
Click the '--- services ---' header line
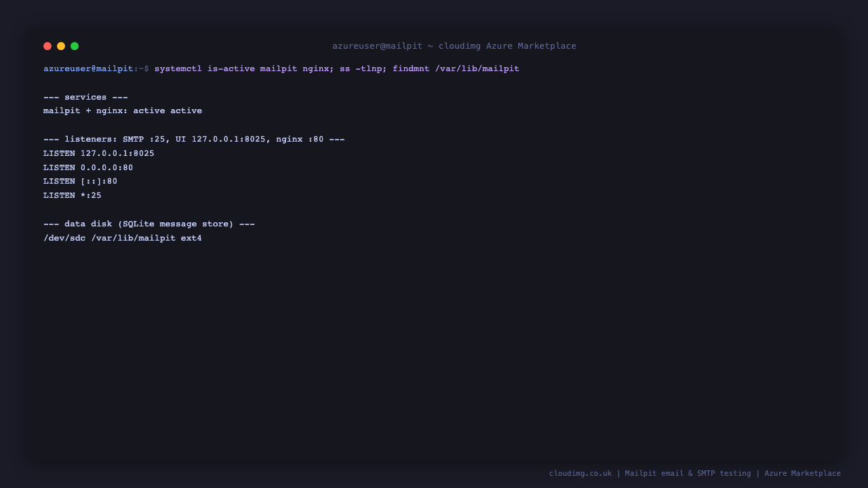[x=85, y=97]
